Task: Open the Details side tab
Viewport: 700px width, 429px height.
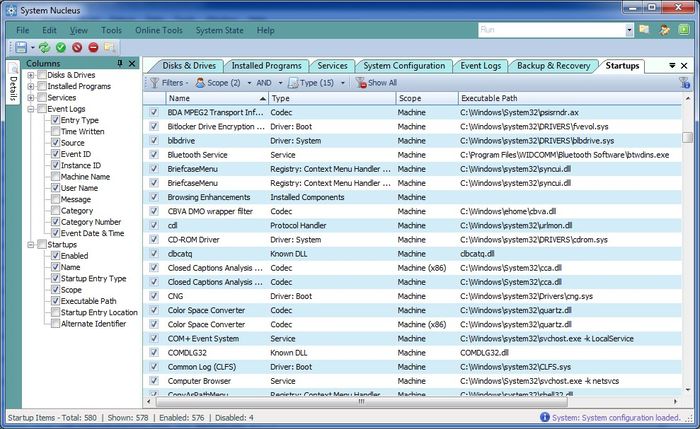Action: pyautogui.click(x=13, y=82)
